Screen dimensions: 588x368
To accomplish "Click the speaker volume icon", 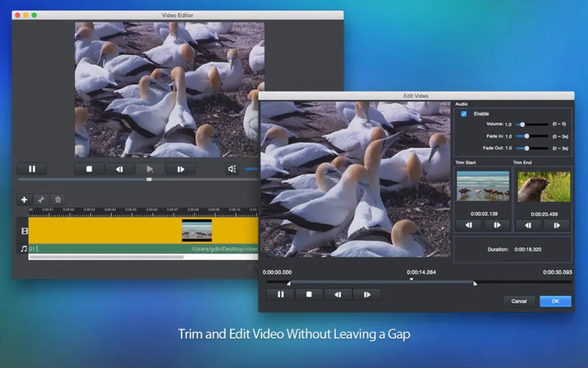I will 232,168.
